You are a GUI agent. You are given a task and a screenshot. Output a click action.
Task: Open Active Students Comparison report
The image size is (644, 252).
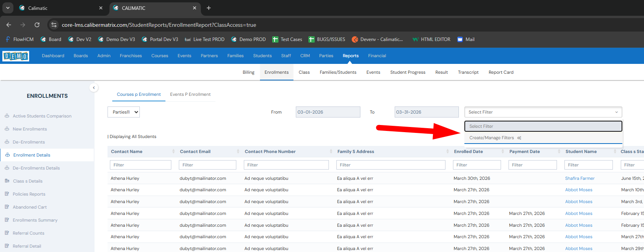click(x=42, y=116)
